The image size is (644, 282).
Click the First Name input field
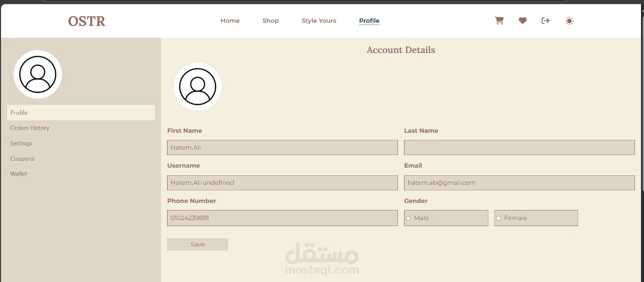[282, 148]
